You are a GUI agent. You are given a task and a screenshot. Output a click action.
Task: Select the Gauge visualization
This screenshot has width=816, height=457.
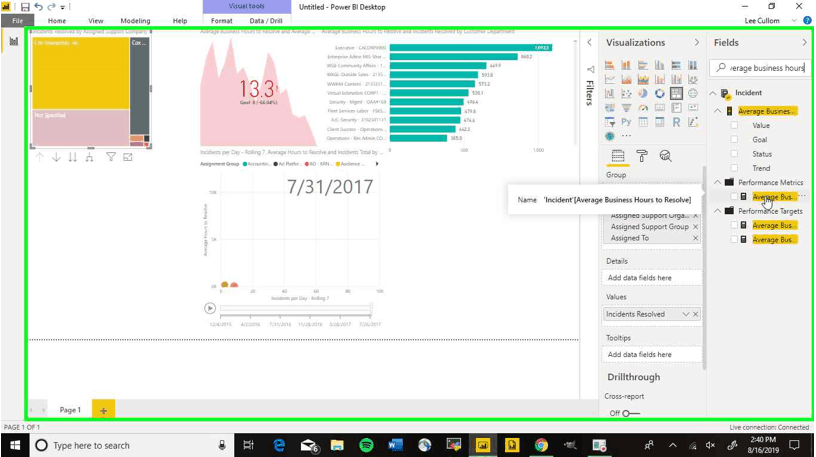coord(643,108)
